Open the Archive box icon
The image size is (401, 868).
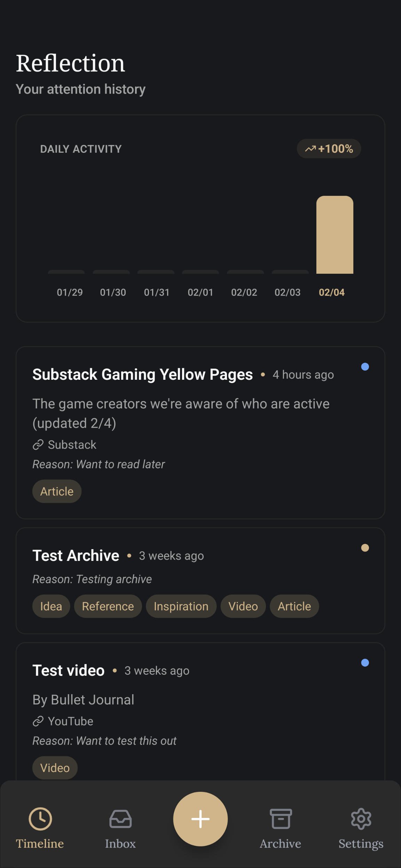281,819
